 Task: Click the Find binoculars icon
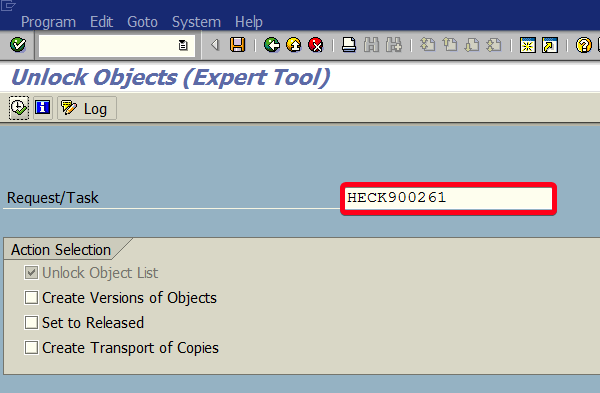371,45
